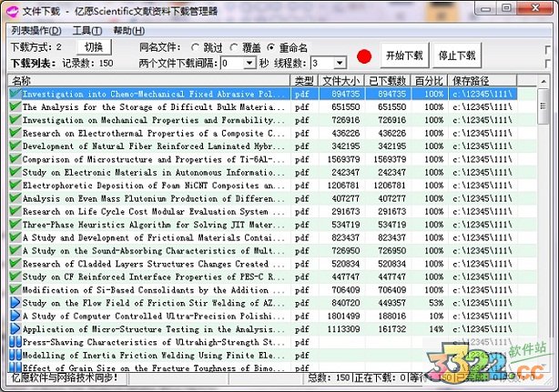
Task: Click the check icon of Sound-Absorbing Characteristics row
Action: (15, 250)
